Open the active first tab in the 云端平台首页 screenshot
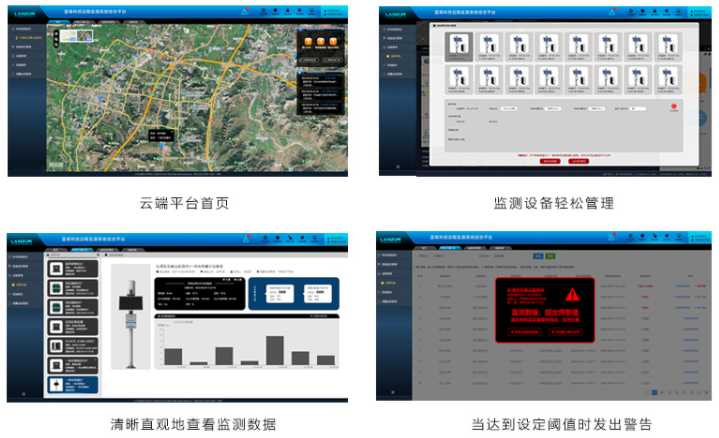This screenshot has width=719, height=438. coord(57,22)
